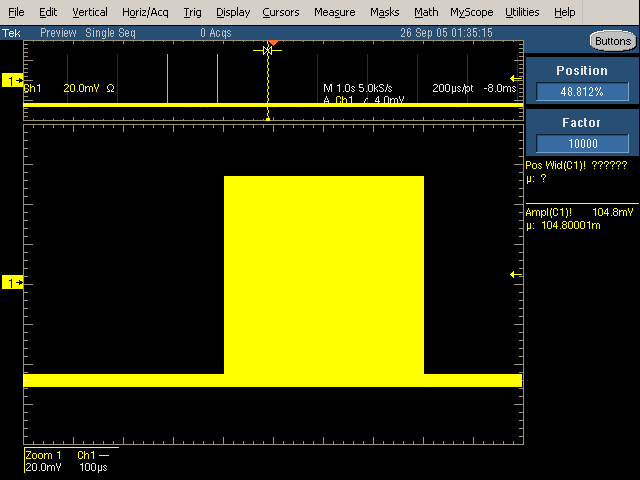Click the channel 1 marker in the zoom graticule
The width and height of the screenshot is (640, 480).
pyautogui.click(x=13, y=284)
